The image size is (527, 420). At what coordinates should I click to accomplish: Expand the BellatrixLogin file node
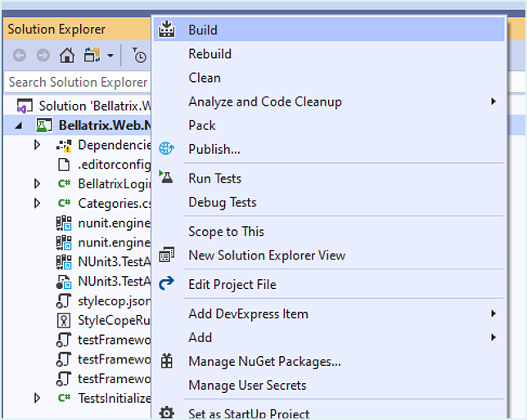38,183
